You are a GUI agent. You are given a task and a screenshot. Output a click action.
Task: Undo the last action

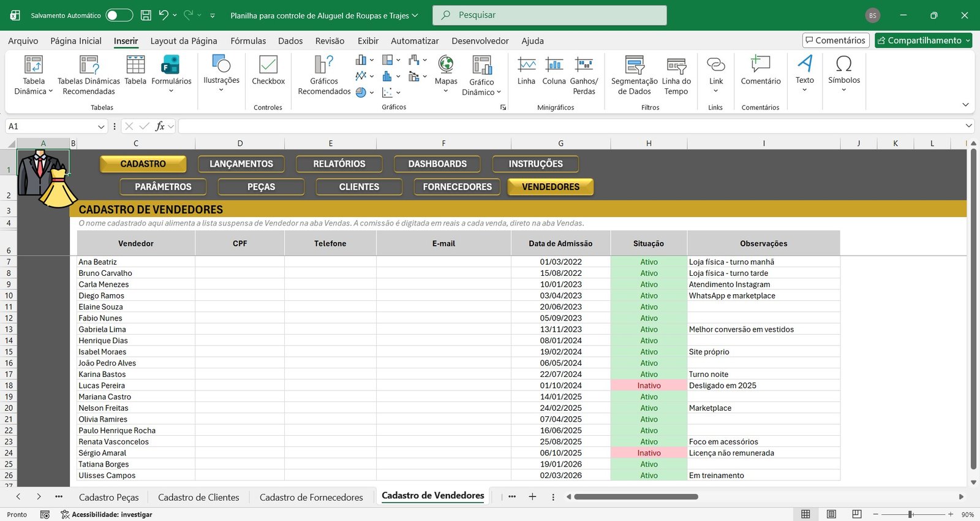pyautogui.click(x=164, y=15)
